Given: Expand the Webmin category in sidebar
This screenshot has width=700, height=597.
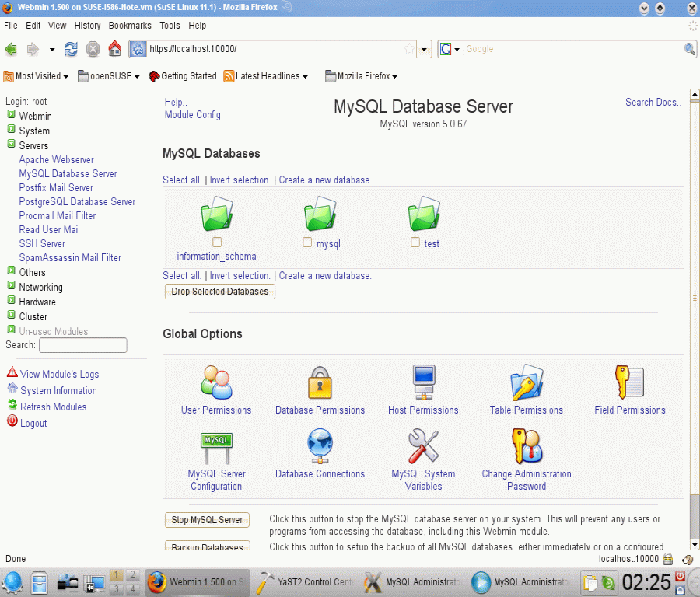Looking at the screenshot, I should pos(11,114).
